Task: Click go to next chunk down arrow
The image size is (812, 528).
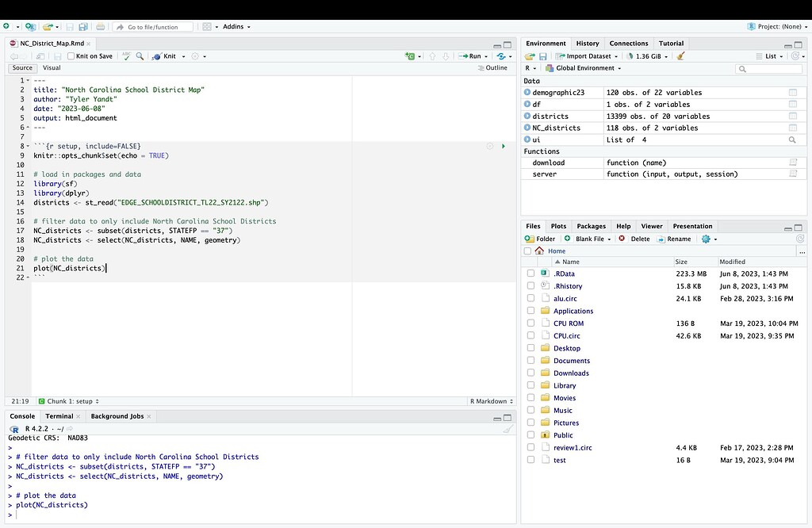Action: [x=446, y=56]
